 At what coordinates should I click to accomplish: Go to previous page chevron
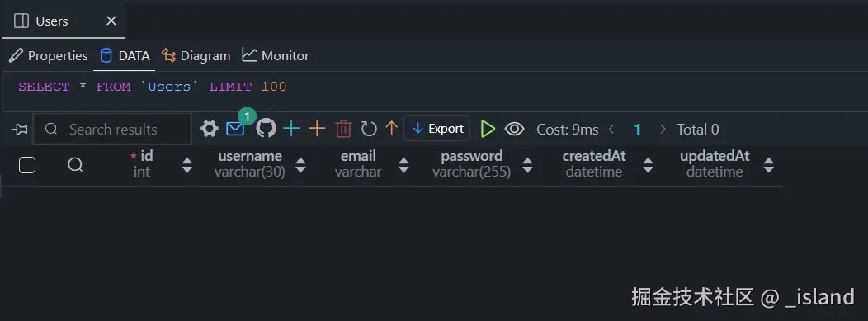click(611, 129)
